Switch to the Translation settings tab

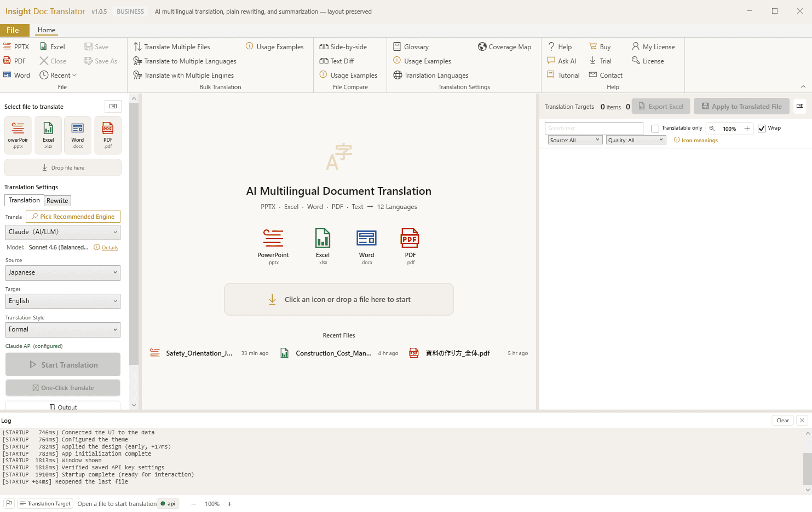pos(24,200)
